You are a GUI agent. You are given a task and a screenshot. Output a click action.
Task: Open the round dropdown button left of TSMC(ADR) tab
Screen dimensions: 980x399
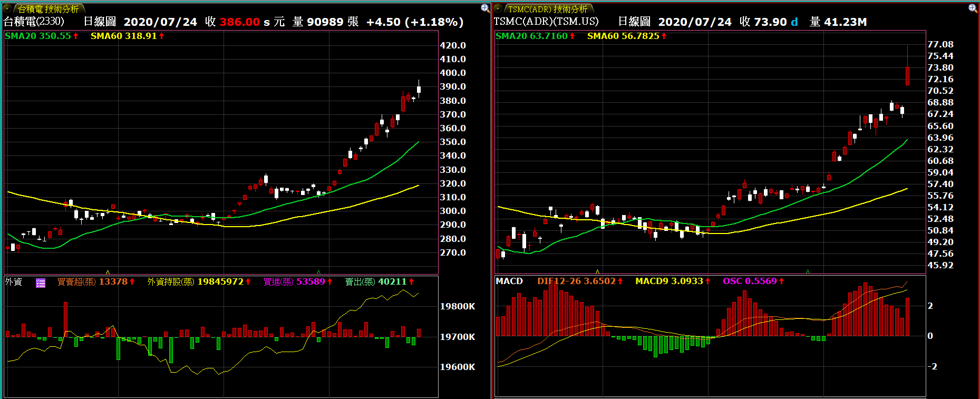coord(498,8)
